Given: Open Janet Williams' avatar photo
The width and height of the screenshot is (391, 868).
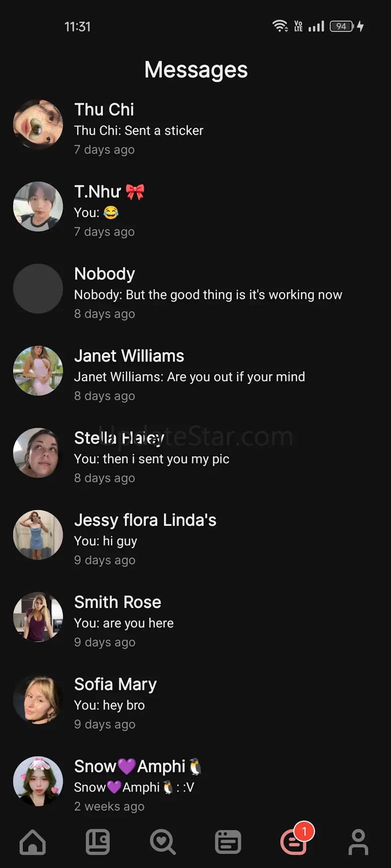Looking at the screenshot, I should point(38,371).
